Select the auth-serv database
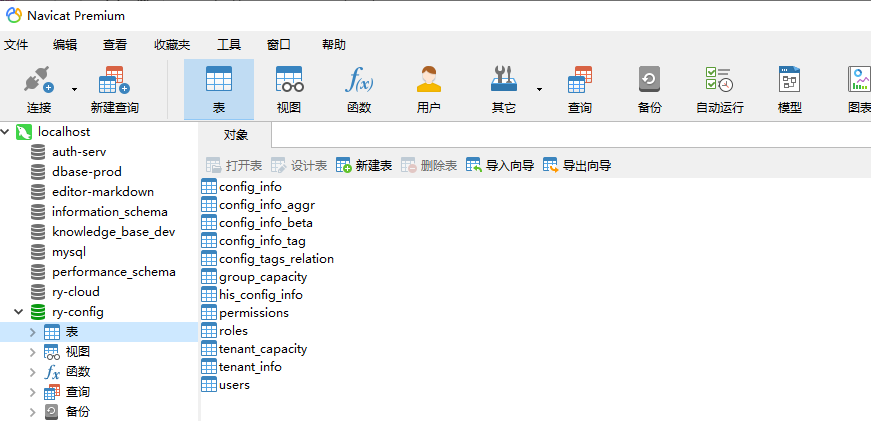Screen dimensions: 871x421 coord(79,152)
